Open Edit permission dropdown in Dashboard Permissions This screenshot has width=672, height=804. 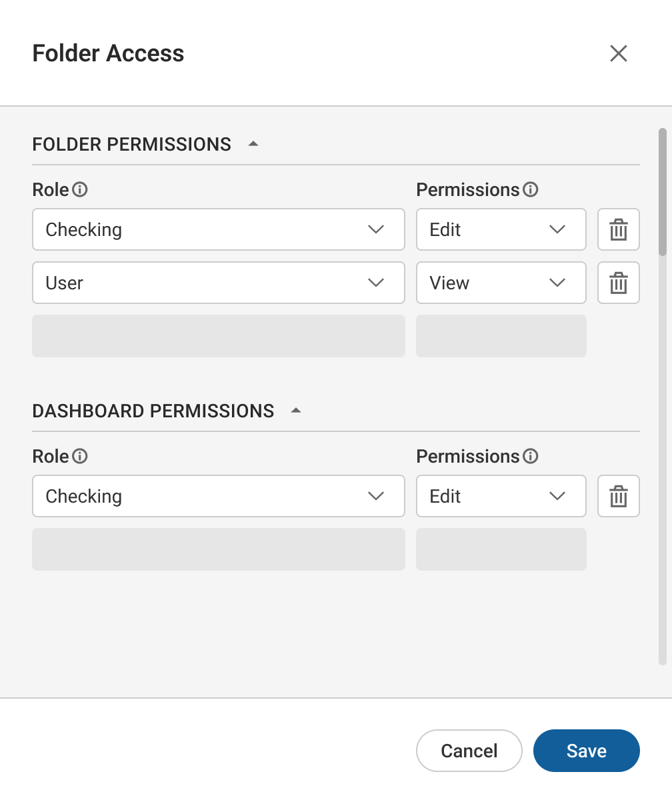[x=501, y=496]
